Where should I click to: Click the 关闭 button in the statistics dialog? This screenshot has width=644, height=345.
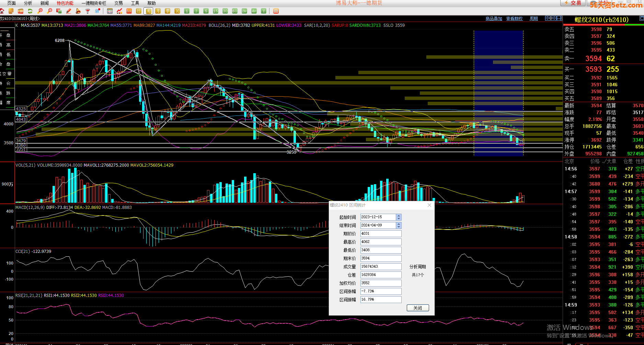point(418,308)
